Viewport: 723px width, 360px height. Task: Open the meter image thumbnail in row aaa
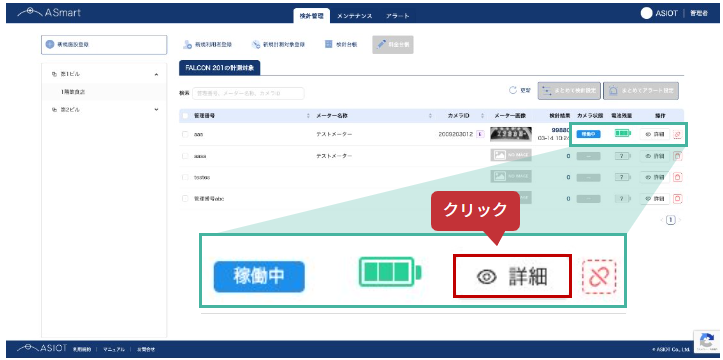click(510, 134)
